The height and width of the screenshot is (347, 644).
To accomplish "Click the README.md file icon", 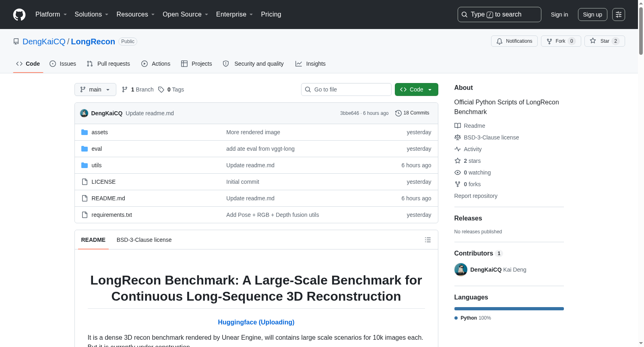I will [85, 198].
